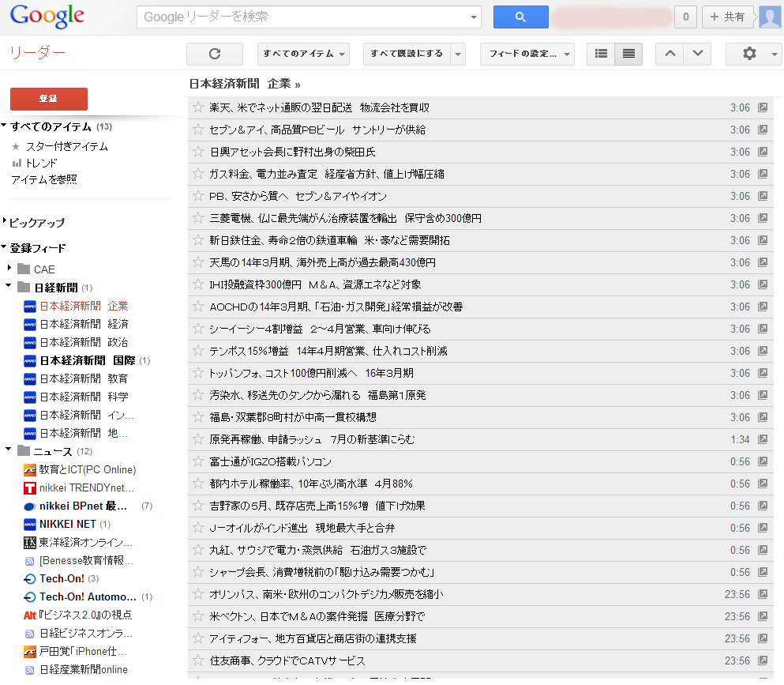The image size is (784, 685).
Task: Click the red 登録 subscribe button
Action: click(x=48, y=99)
